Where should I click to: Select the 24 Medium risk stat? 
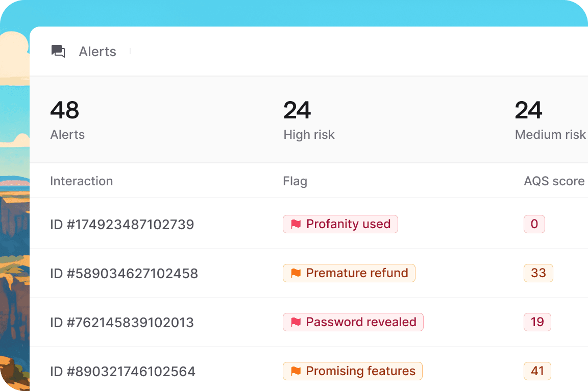pyautogui.click(x=528, y=110)
